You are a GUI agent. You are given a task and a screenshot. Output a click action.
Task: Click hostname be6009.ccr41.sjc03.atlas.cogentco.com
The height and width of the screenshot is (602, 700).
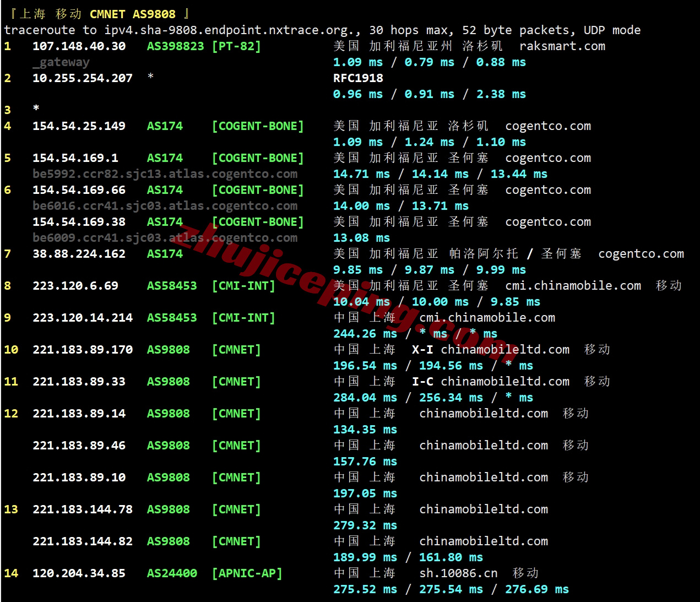tap(165, 238)
